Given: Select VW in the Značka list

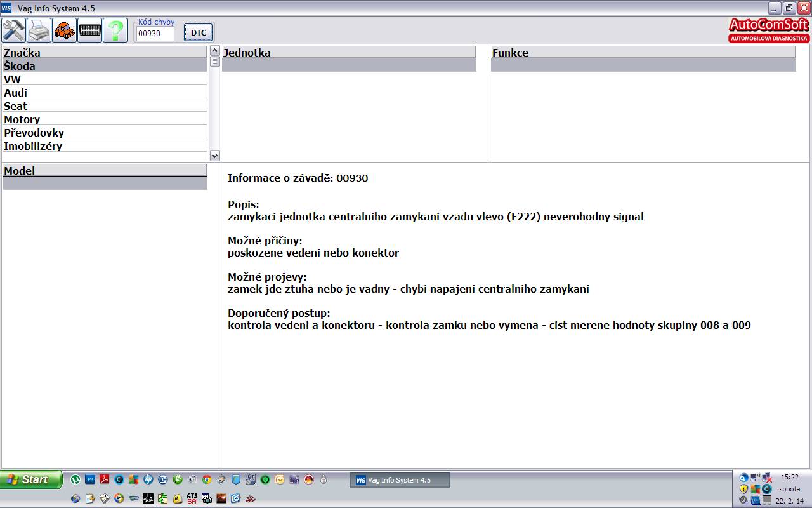Looking at the screenshot, I should coord(105,79).
